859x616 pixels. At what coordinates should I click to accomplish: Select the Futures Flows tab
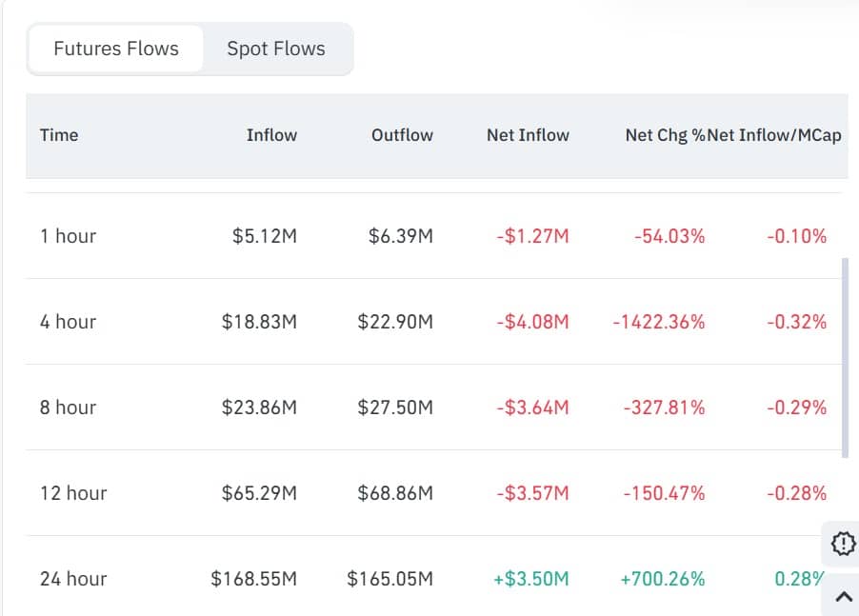coord(116,49)
